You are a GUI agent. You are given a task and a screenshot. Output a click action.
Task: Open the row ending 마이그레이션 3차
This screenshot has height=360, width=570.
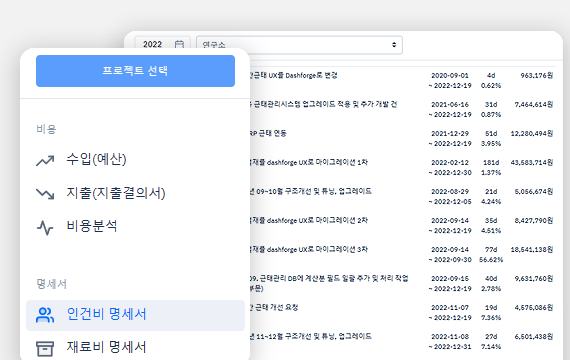[x=401, y=255]
